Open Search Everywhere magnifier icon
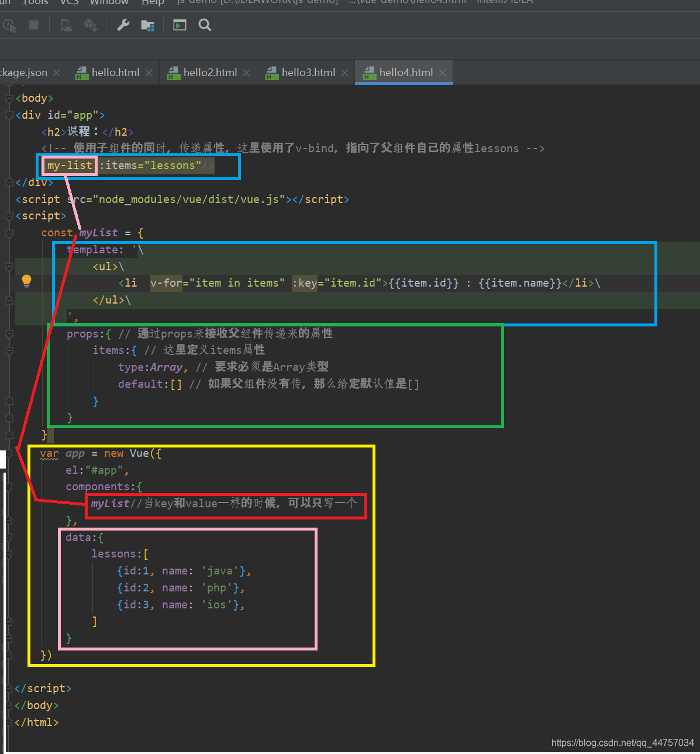This screenshot has width=700, height=754. tap(205, 25)
